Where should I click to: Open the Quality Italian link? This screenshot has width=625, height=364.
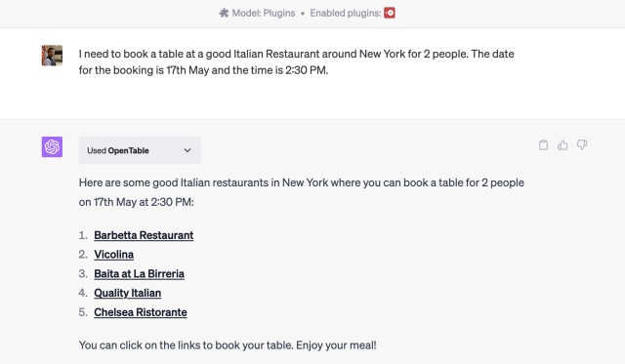128,293
